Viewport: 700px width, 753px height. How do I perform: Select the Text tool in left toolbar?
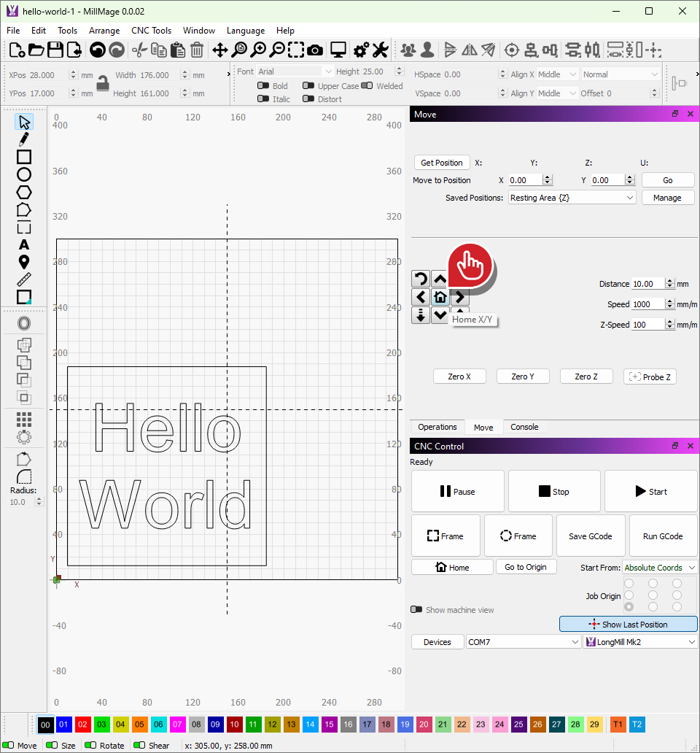(x=24, y=244)
